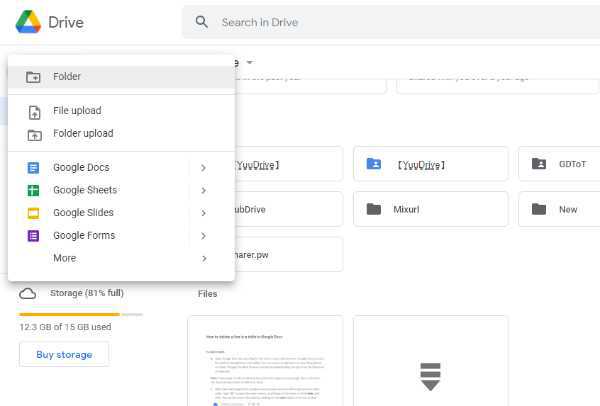
Task: Open the Google Docs document thumbnail
Action: tap(265, 361)
